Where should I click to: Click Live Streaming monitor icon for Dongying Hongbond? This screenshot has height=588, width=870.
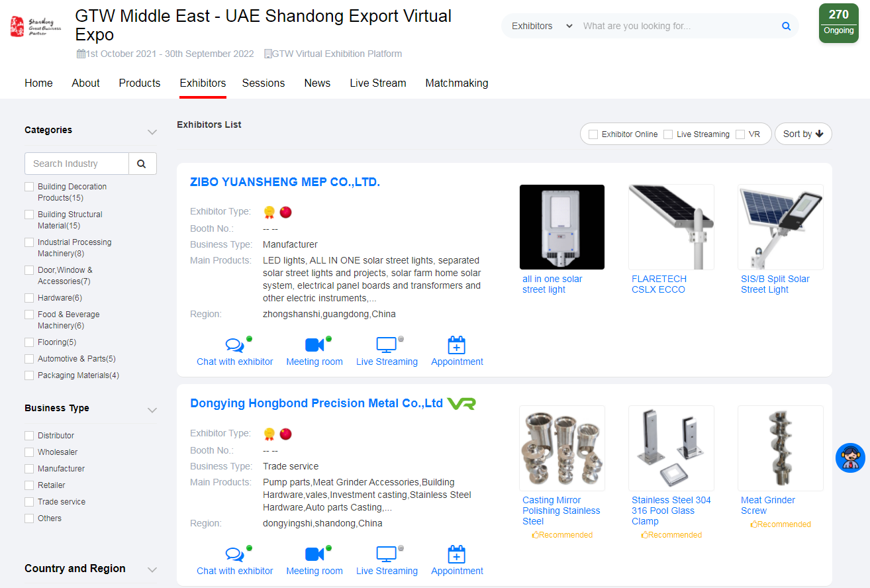click(387, 554)
